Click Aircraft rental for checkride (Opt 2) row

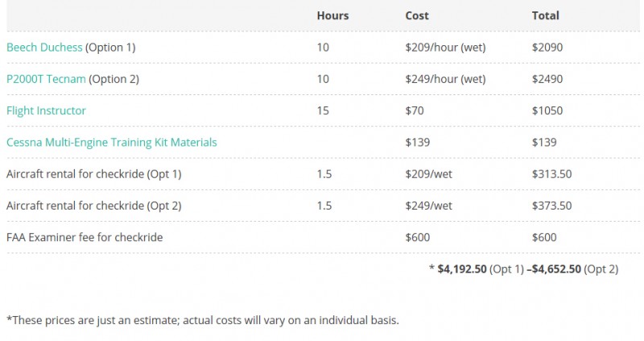[323, 206]
